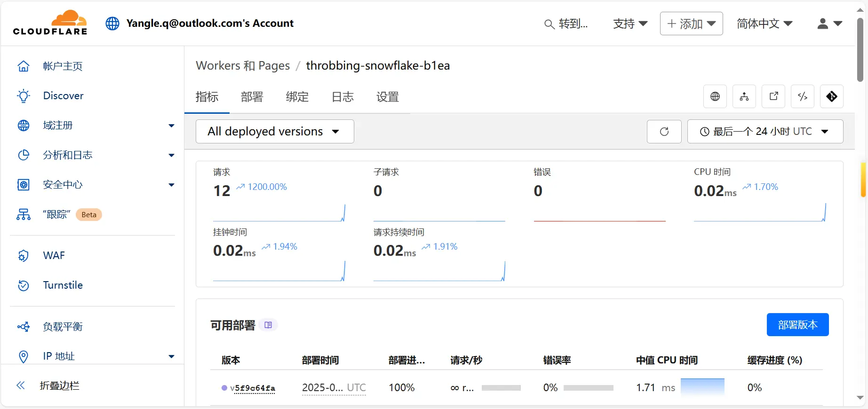Click the Beta badge next to 跟踪
This screenshot has height=409, width=868.
click(x=89, y=215)
